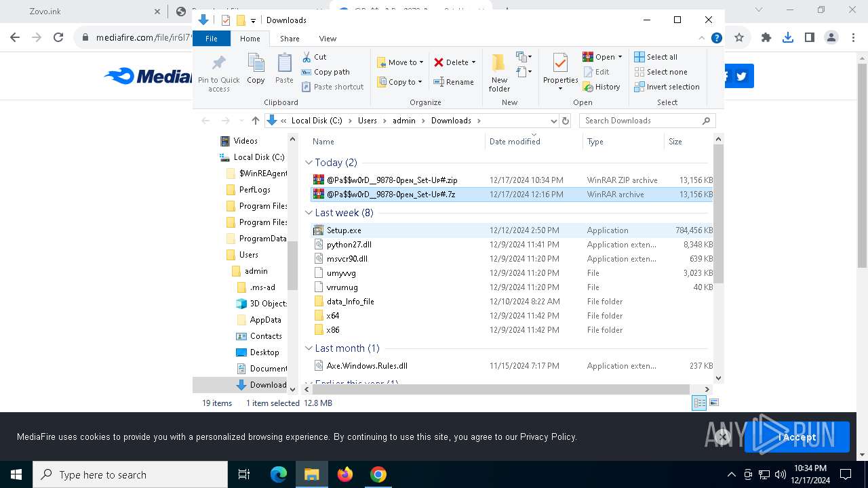Expand the Delete dropdown arrow
The image size is (868, 488).
473,62
